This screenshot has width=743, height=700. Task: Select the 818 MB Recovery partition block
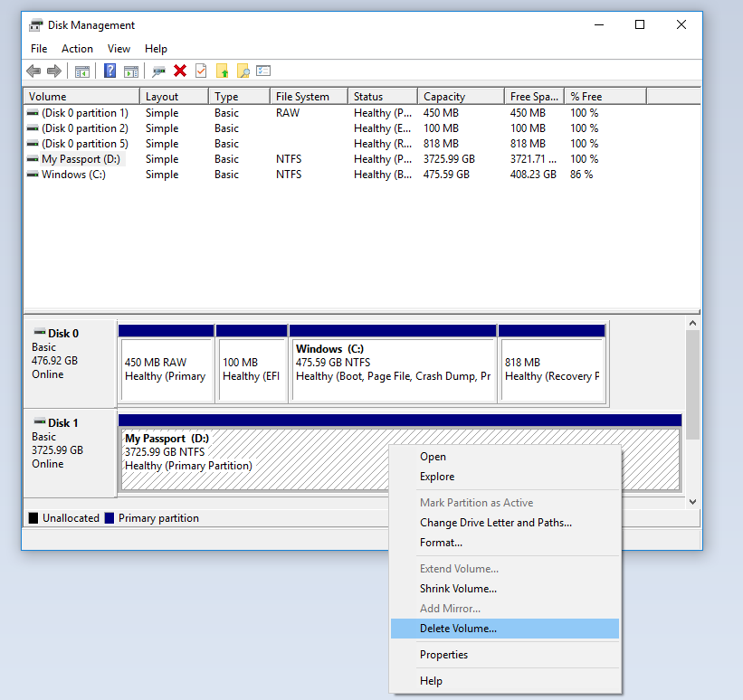click(x=552, y=364)
